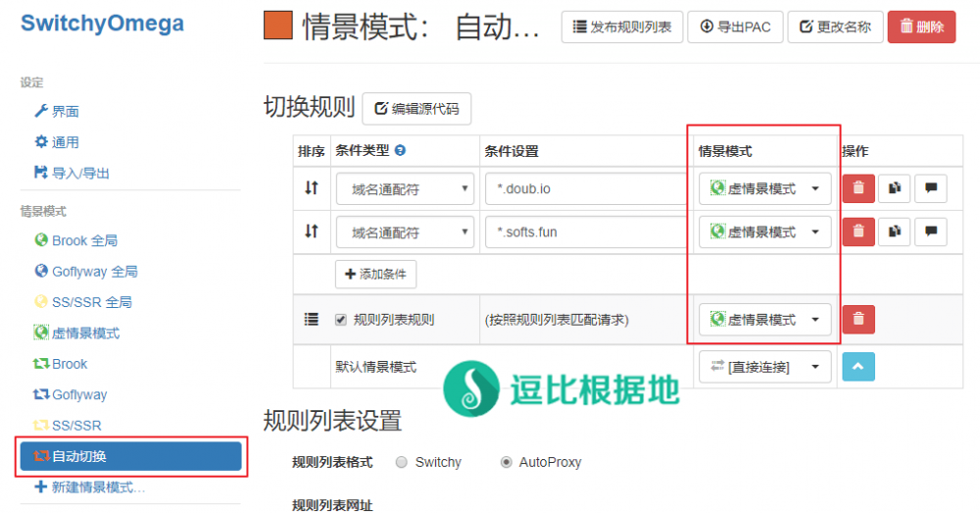Click the comment icon for *.softs.fun rule
980x513 pixels.
(x=930, y=231)
